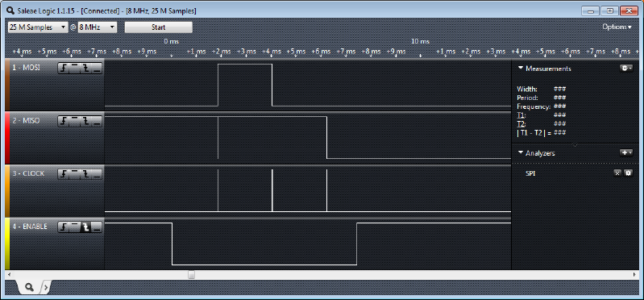The height and width of the screenshot is (300, 644).
Task: Set high level trigger on MISO channel
Action: [x=74, y=121]
